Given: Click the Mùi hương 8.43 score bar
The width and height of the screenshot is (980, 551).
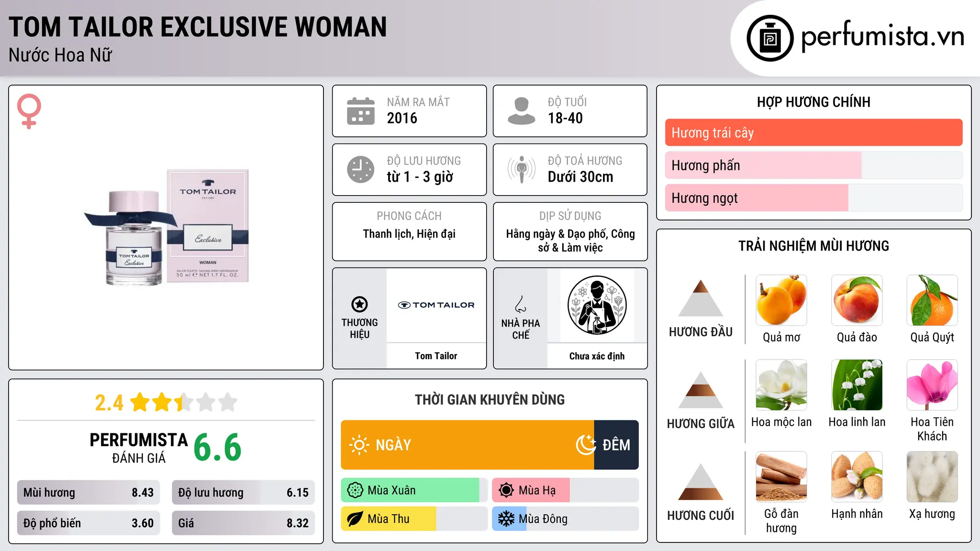Looking at the screenshot, I should point(89,493).
